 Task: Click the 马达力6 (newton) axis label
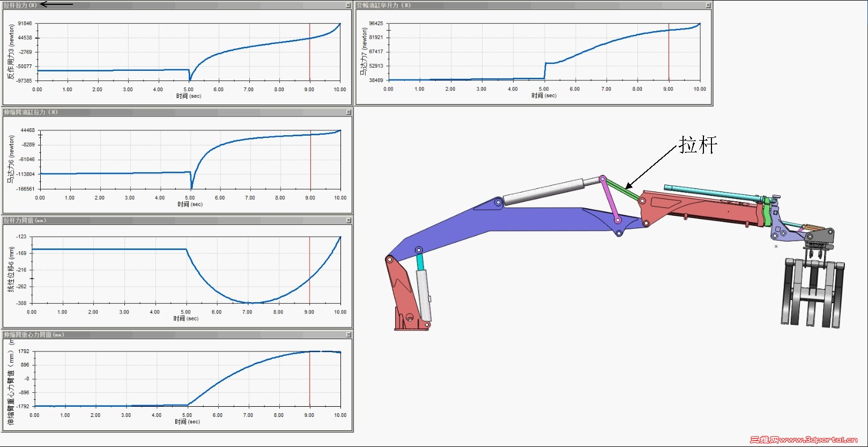[11, 159]
